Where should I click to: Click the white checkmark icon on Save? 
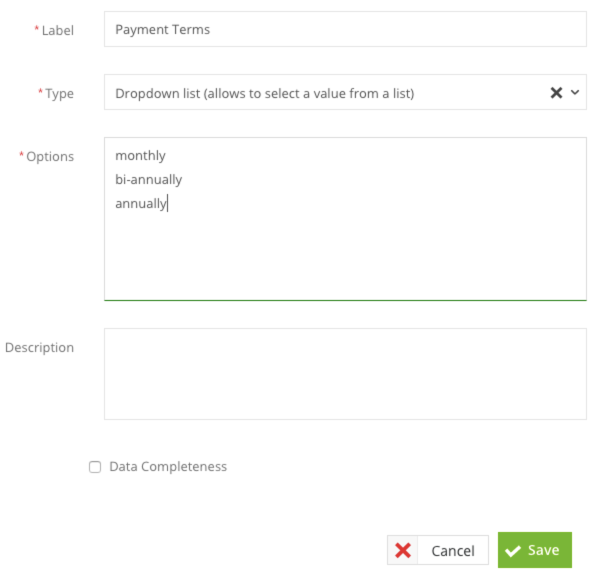[x=513, y=551]
